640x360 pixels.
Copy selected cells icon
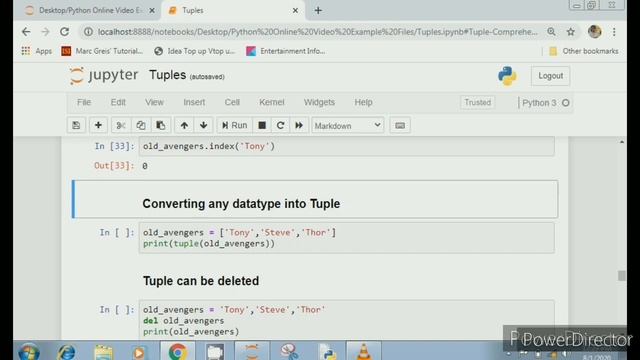click(x=141, y=125)
